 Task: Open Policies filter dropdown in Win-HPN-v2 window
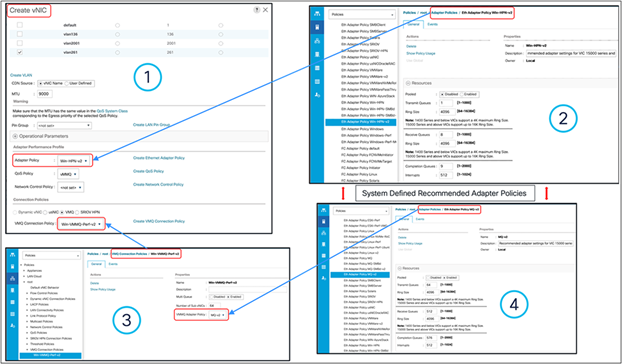coord(362,15)
